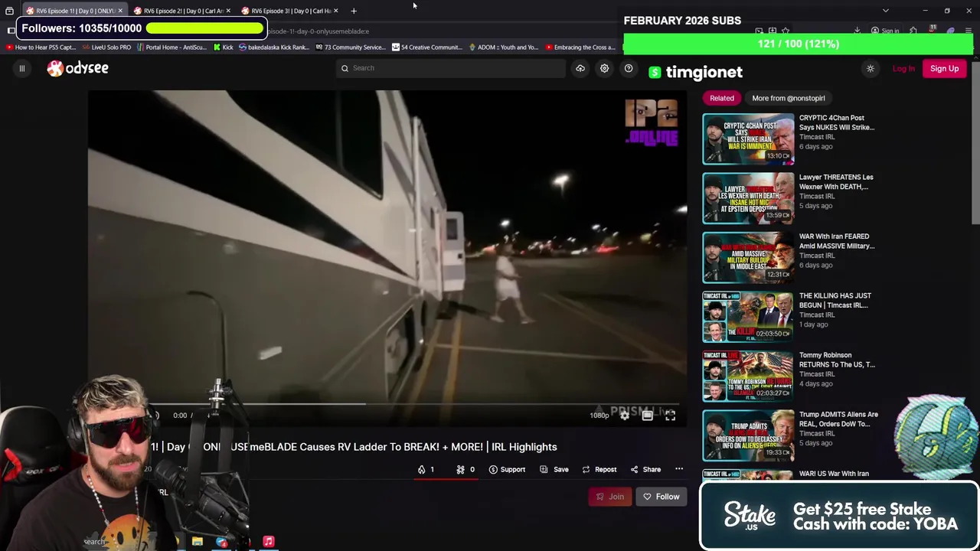Open the three-dot more options menu

point(678,469)
